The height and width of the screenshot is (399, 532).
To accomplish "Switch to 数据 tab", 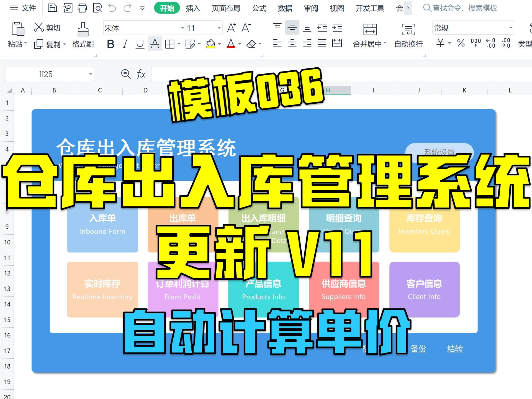I will (x=285, y=8).
